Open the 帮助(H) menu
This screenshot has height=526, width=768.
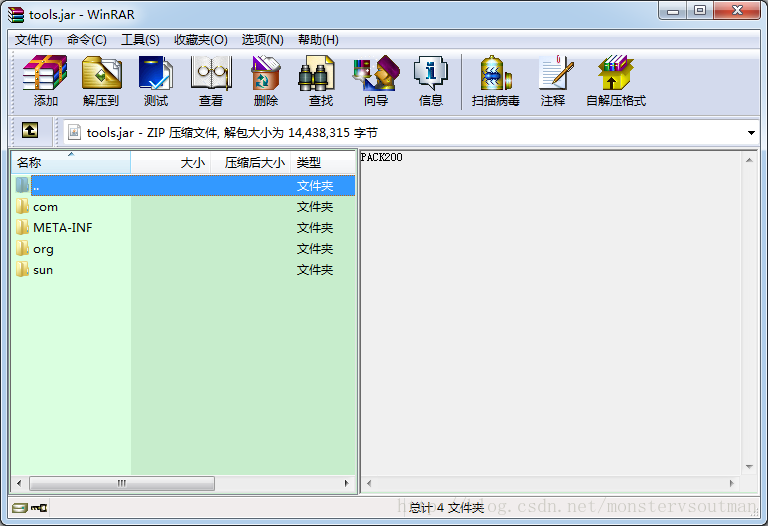click(x=318, y=40)
